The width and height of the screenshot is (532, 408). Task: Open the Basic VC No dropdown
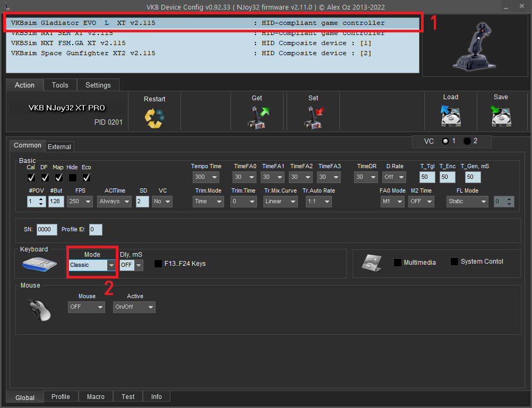162,202
